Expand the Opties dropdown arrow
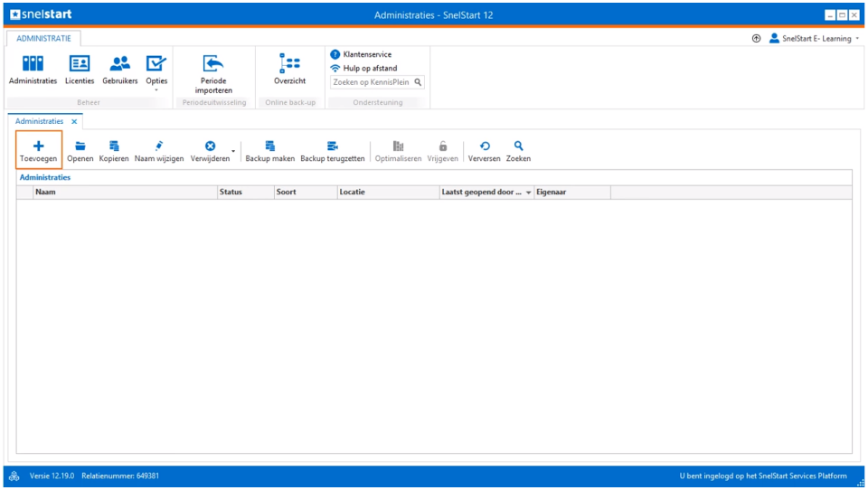This screenshot has width=868, height=490. (156, 90)
